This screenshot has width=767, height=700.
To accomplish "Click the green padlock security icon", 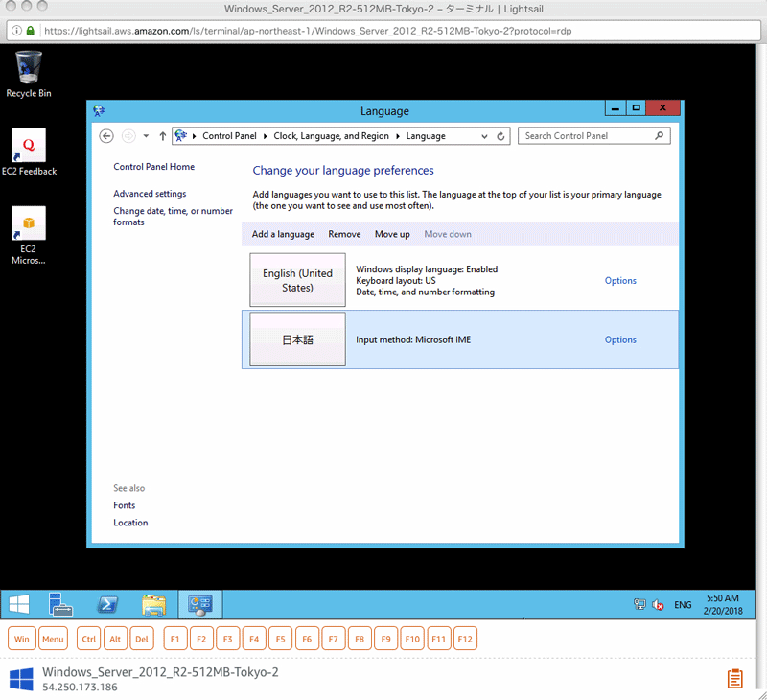I will pos(31,31).
